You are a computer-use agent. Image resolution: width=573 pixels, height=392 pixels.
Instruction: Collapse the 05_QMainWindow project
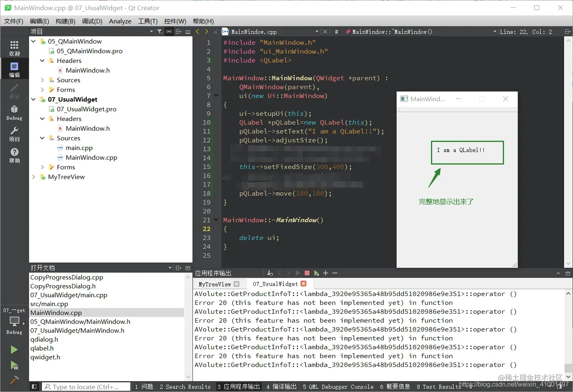point(33,41)
